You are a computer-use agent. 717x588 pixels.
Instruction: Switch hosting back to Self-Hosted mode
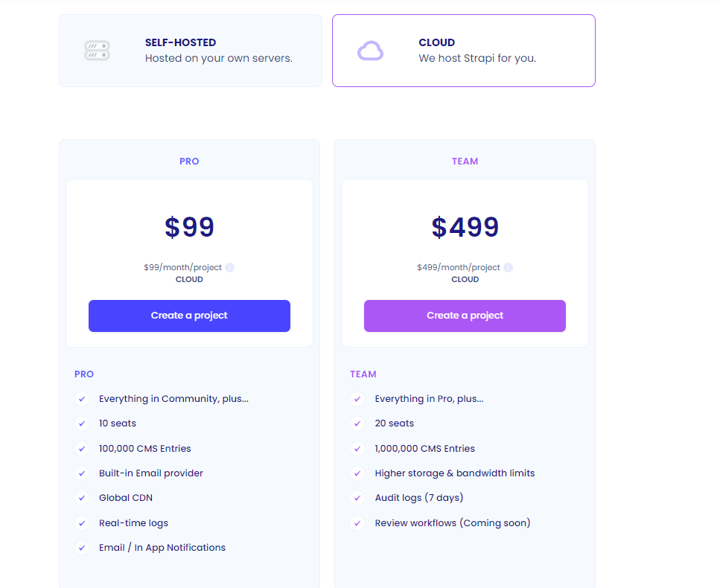(x=190, y=50)
